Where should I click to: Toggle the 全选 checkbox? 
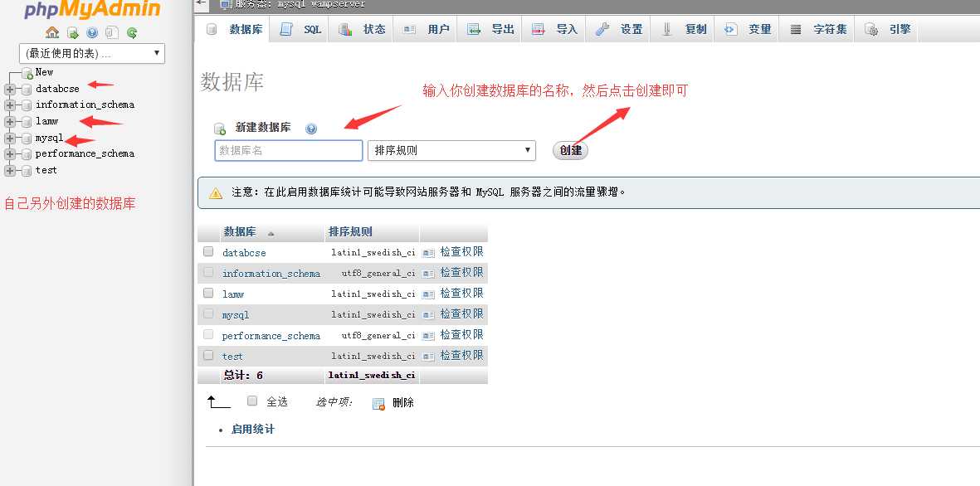coord(252,401)
